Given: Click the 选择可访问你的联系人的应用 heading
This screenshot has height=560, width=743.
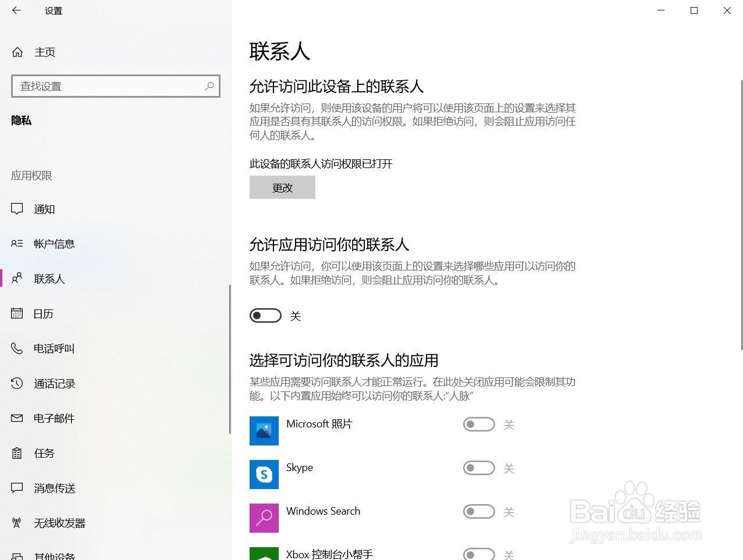Looking at the screenshot, I should pos(344,361).
